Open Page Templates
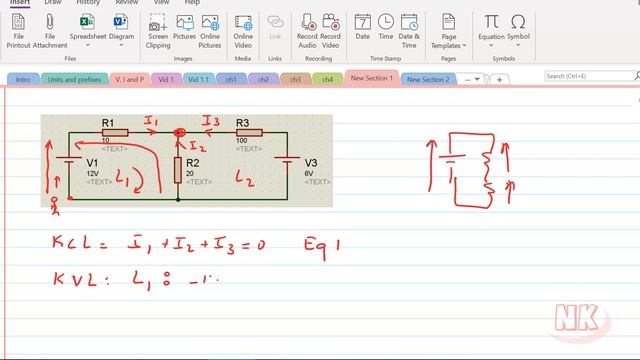 tap(449, 31)
